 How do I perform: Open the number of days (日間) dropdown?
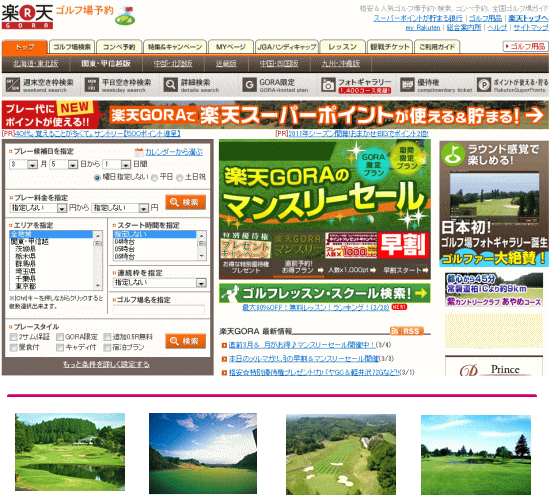tap(117, 164)
